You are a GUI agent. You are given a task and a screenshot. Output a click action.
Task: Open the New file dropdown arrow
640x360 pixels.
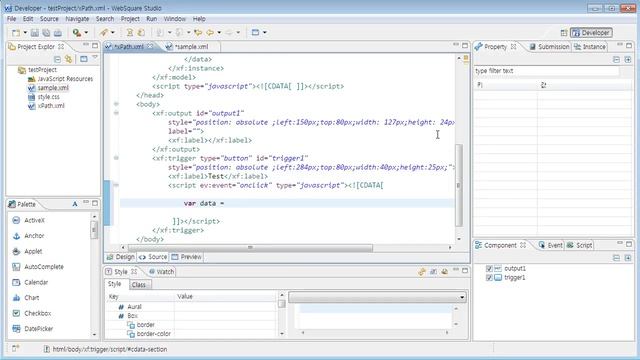point(25,33)
